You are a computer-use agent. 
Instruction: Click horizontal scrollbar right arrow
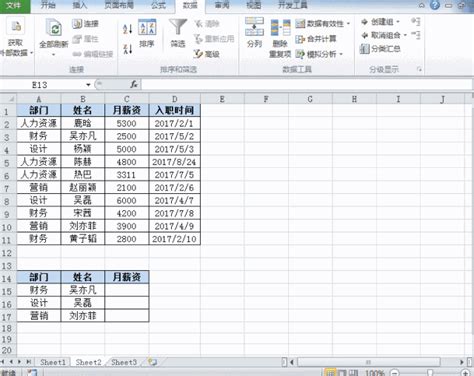tap(462, 362)
